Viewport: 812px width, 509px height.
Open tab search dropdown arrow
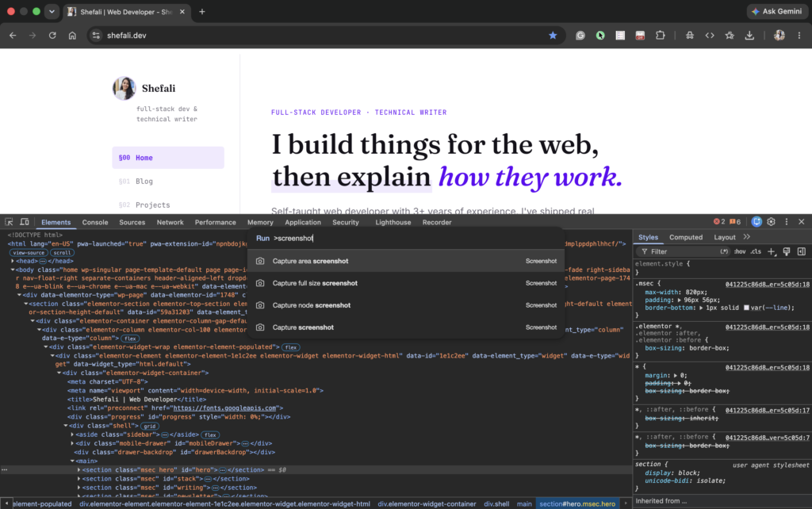52,11
